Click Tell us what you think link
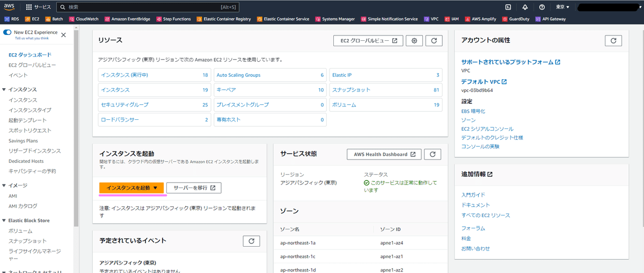644x273 pixels. click(x=33, y=39)
